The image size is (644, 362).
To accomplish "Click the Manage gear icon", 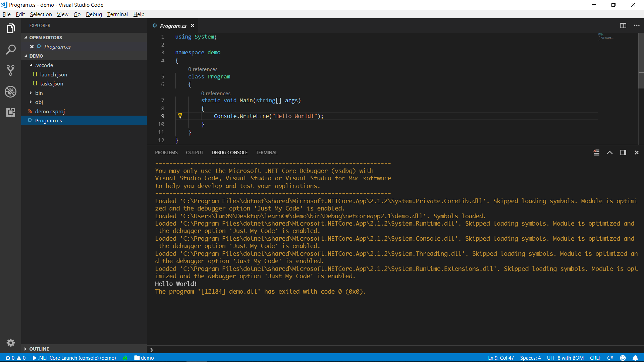I will 11,343.
